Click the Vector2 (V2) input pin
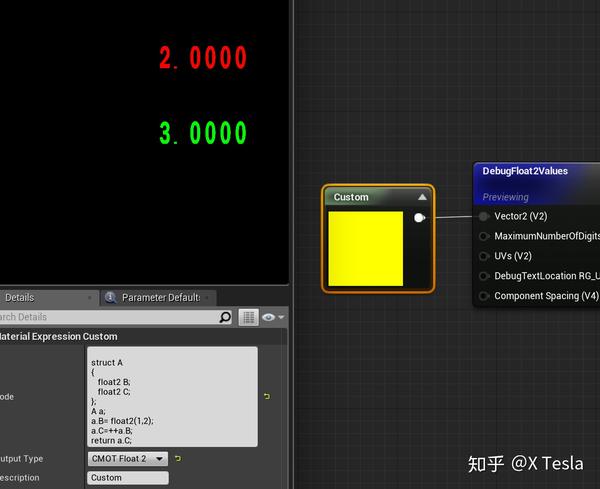The height and width of the screenshot is (489, 600). coord(484,217)
